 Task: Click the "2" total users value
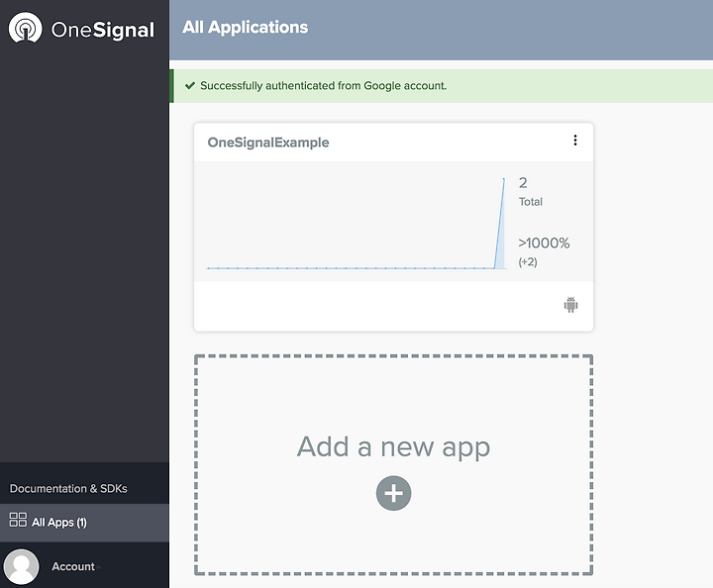pos(523,183)
